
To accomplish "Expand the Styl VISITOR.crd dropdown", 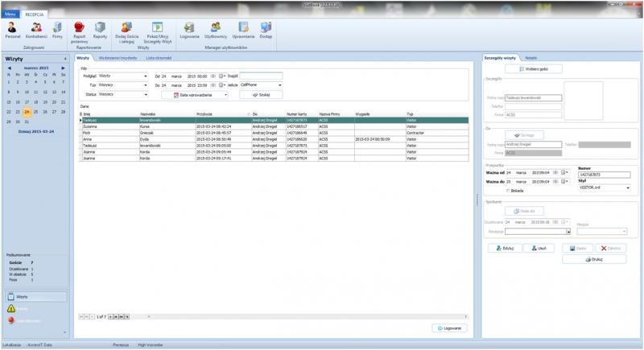I will [628, 187].
